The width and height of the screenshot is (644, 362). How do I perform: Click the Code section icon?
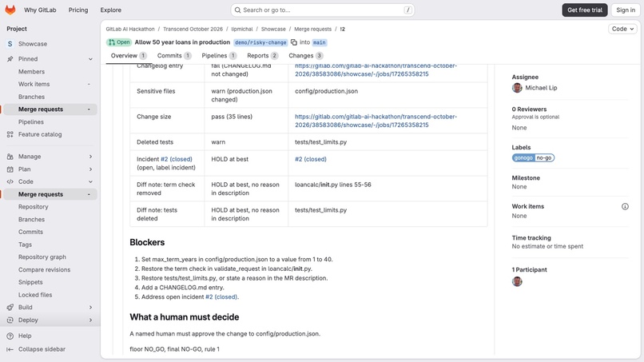click(x=10, y=181)
